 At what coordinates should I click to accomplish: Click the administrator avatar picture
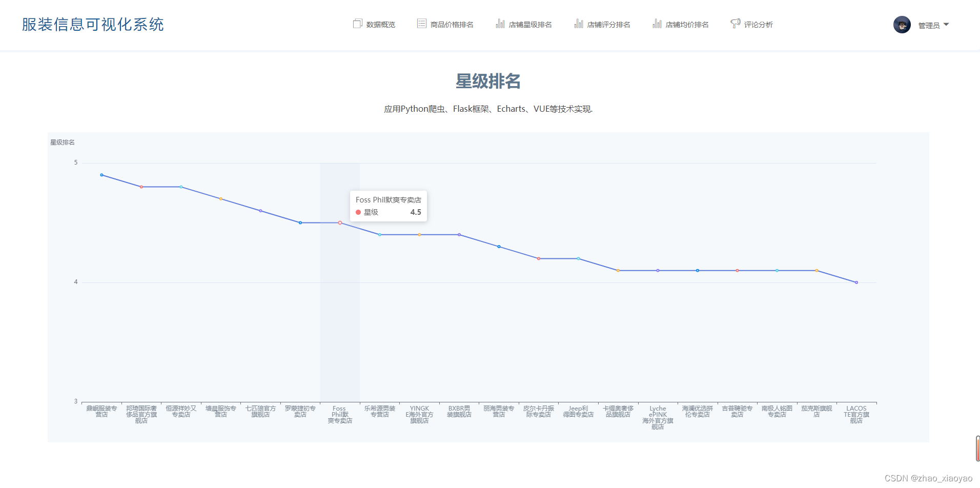pos(902,25)
